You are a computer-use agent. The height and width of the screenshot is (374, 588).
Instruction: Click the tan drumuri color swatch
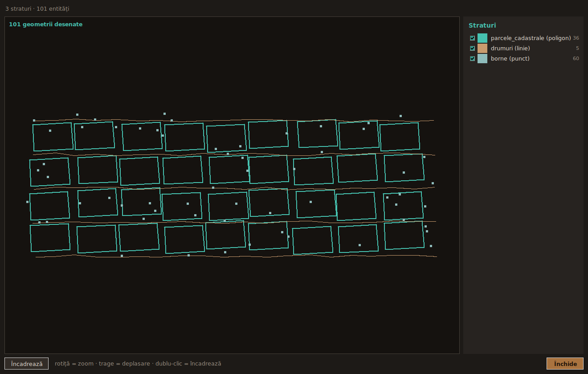482,49
